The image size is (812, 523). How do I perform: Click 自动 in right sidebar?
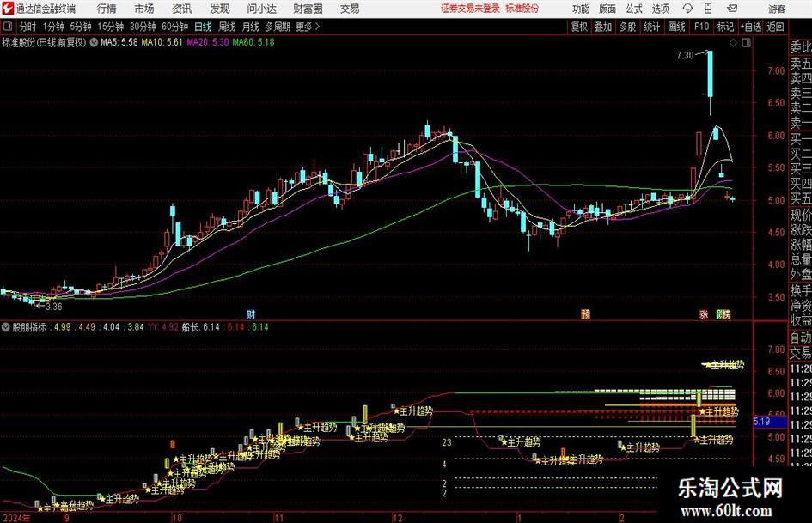click(801, 338)
